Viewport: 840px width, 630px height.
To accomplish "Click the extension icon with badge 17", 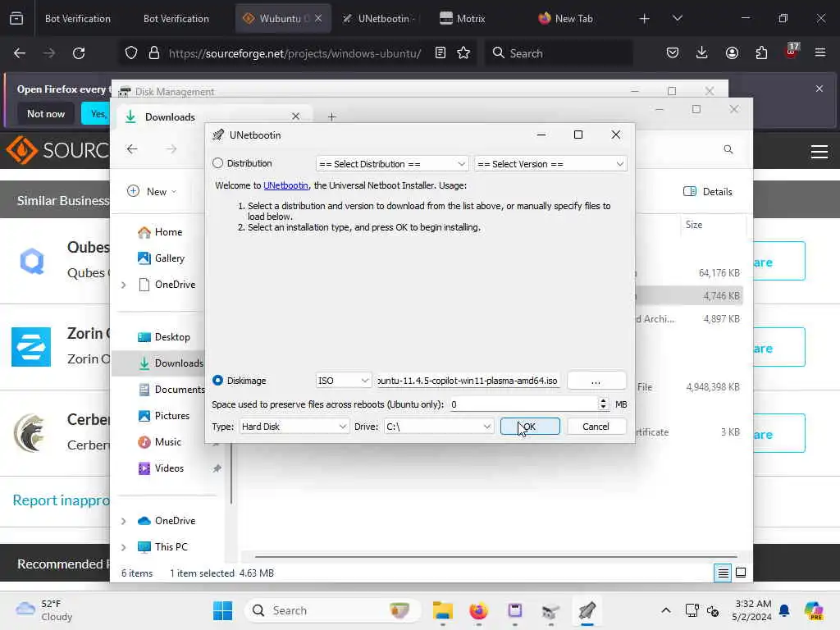I will coord(792,52).
